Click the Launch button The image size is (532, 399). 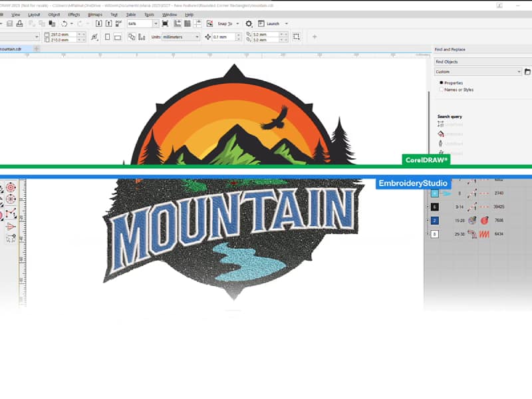(x=273, y=24)
